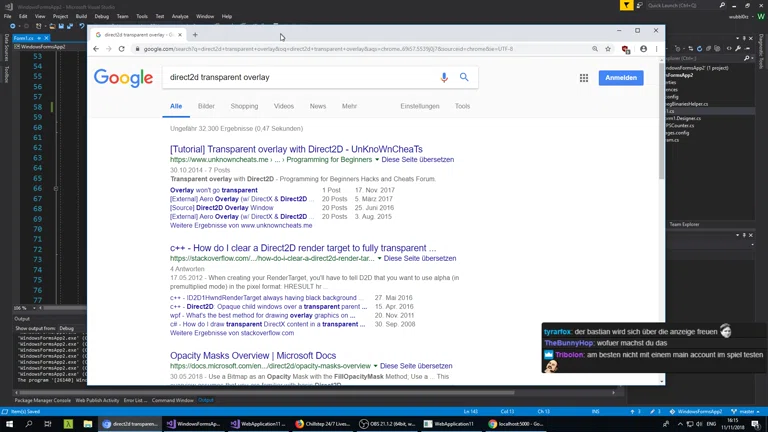Open the Debug menu in Visual Studio
This screenshot has width=768, height=432.
tap(102, 16)
